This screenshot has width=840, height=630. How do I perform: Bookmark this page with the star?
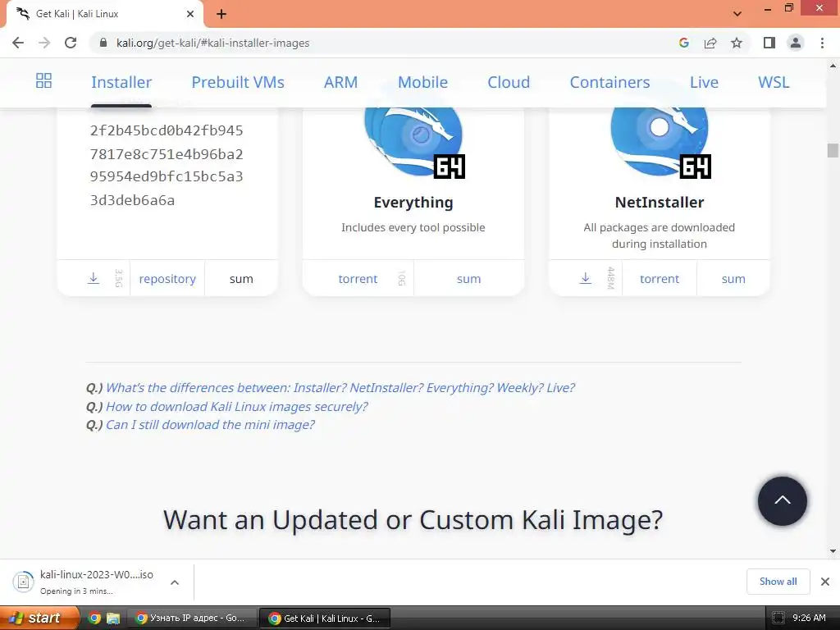737,43
